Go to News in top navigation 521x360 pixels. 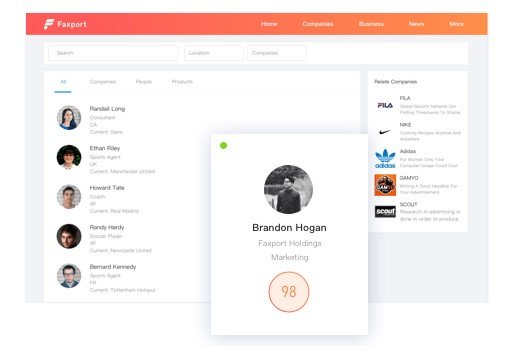tap(416, 24)
